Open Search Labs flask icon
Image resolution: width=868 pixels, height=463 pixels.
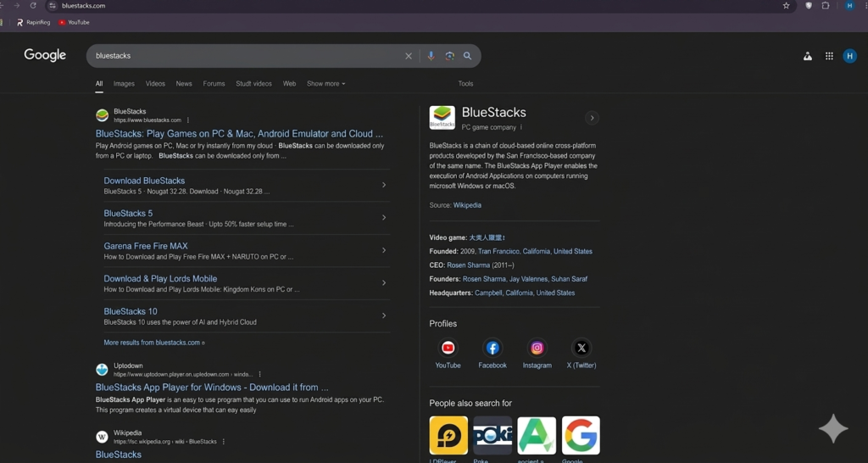[807, 56]
